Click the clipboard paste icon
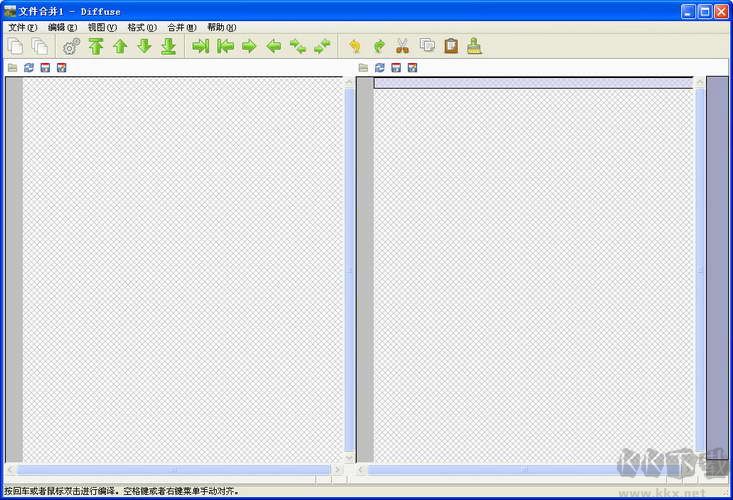The width and height of the screenshot is (733, 500). (x=451, y=46)
